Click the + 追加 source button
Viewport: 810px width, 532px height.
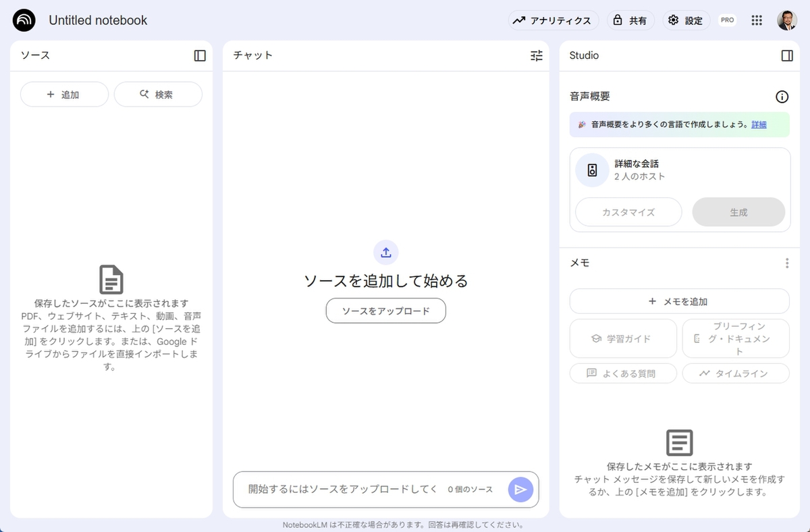[64, 95]
